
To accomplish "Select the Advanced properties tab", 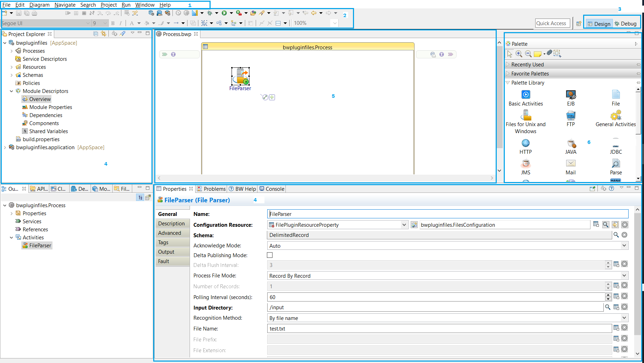I will pyautogui.click(x=172, y=233).
